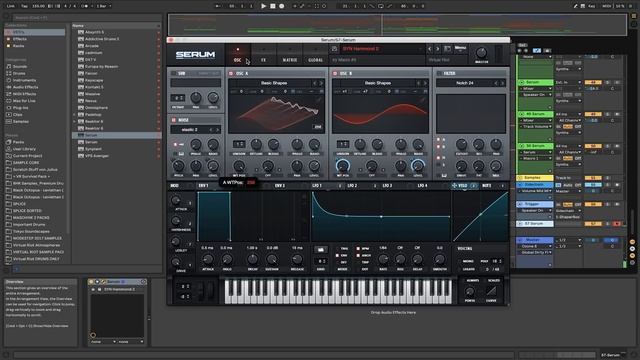Enable the FILTER power switch
The height and width of the screenshot is (360, 640).
[439, 73]
